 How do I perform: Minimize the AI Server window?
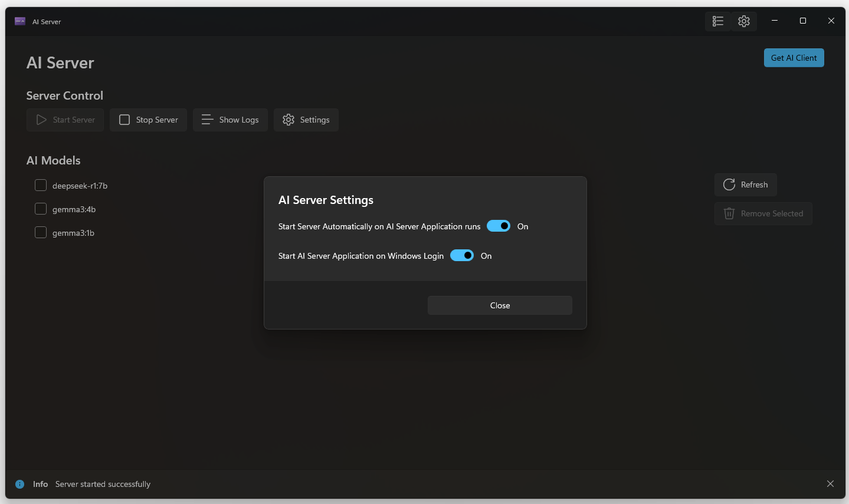[x=775, y=21]
